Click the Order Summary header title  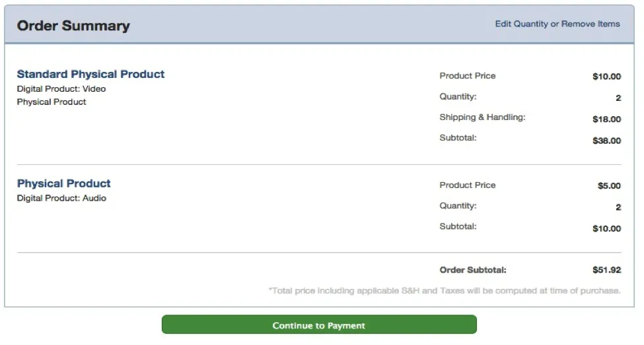click(x=73, y=26)
